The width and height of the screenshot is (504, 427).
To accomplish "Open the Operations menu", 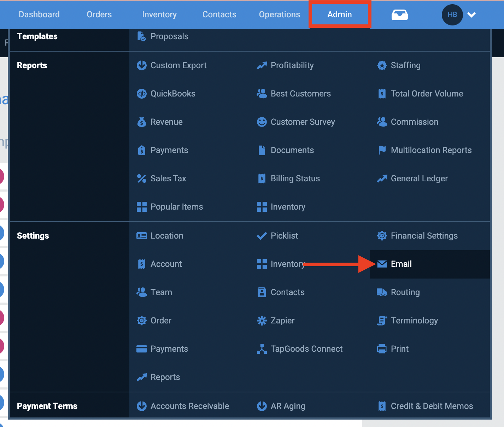I will click(280, 14).
